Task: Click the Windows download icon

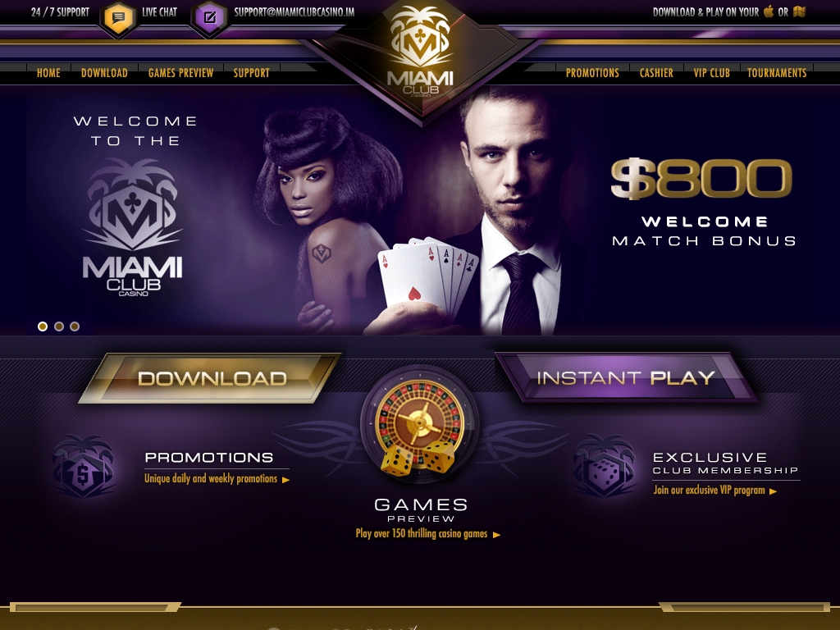Action: coord(800,11)
